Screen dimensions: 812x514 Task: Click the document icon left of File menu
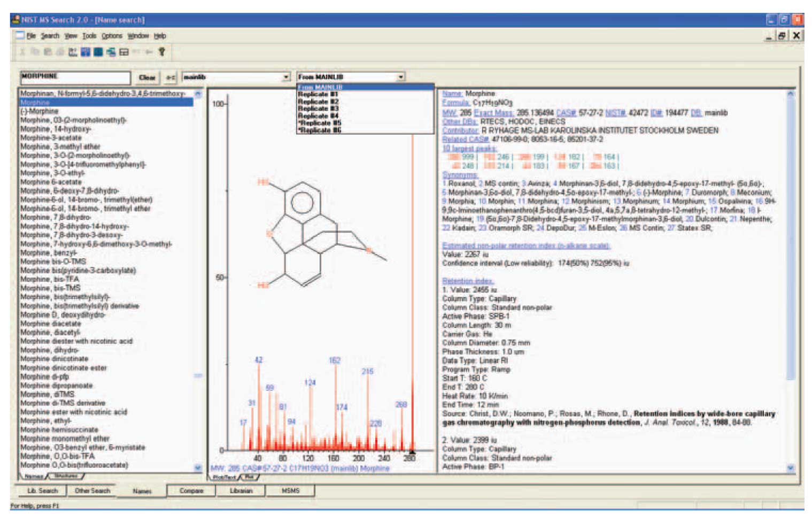20,36
